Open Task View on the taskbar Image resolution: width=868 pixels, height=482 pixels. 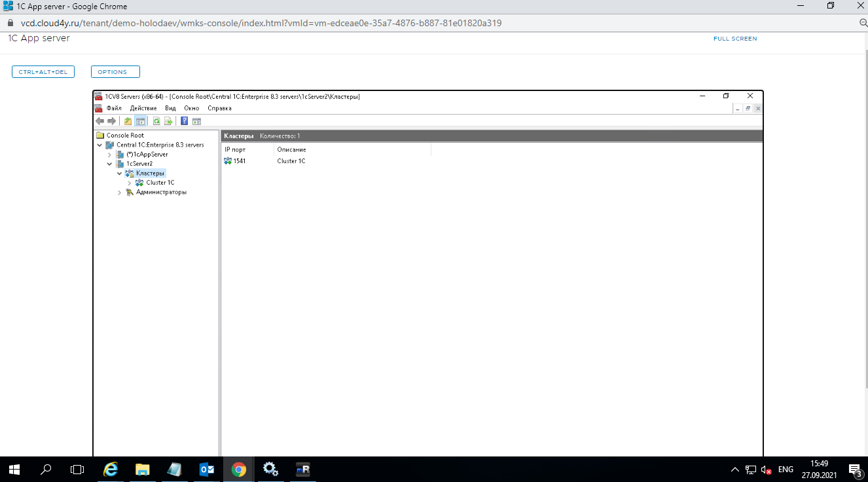coord(77,469)
